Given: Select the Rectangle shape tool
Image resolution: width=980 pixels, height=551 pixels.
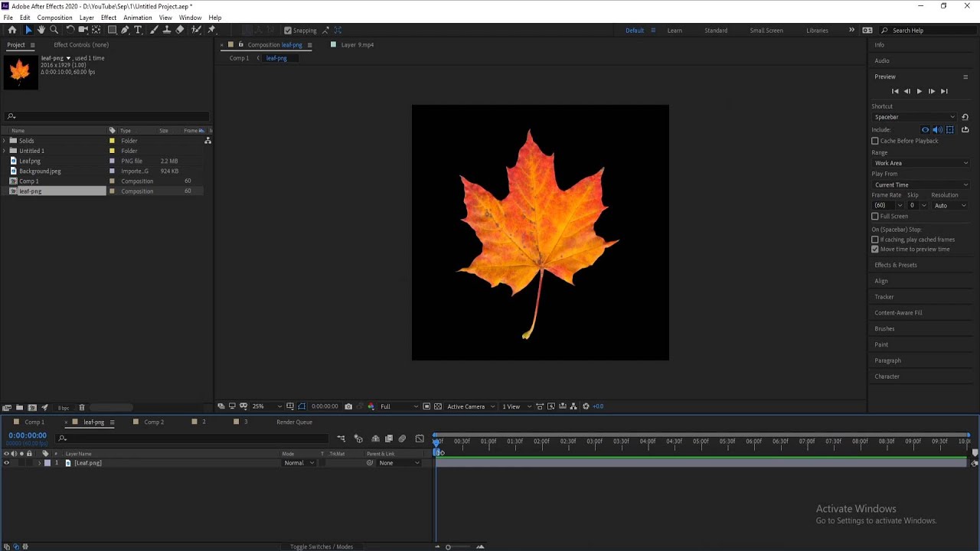Looking at the screenshot, I should pyautogui.click(x=112, y=30).
